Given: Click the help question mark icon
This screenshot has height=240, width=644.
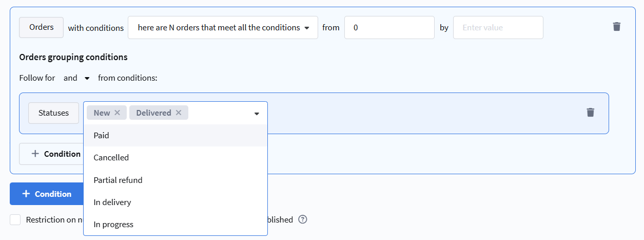Looking at the screenshot, I should click(x=303, y=219).
